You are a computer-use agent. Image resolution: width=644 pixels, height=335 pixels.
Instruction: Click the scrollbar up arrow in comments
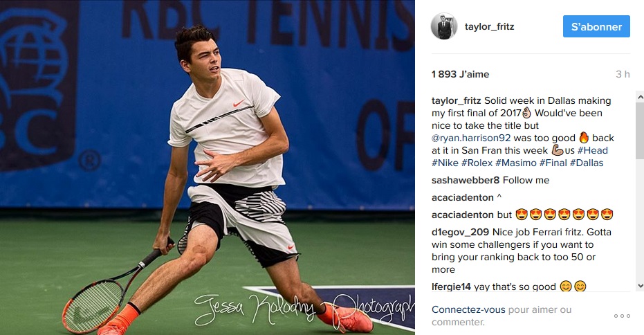pos(640,98)
